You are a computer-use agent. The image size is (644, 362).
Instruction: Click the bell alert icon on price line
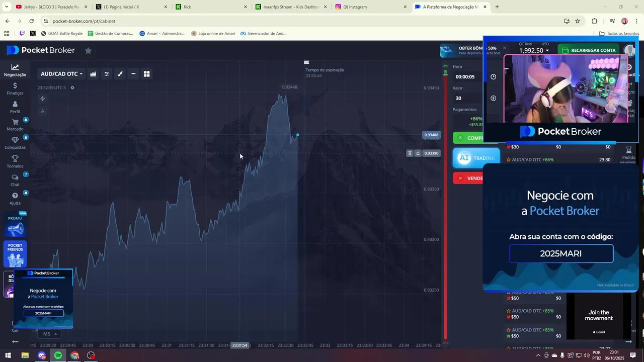point(418,153)
